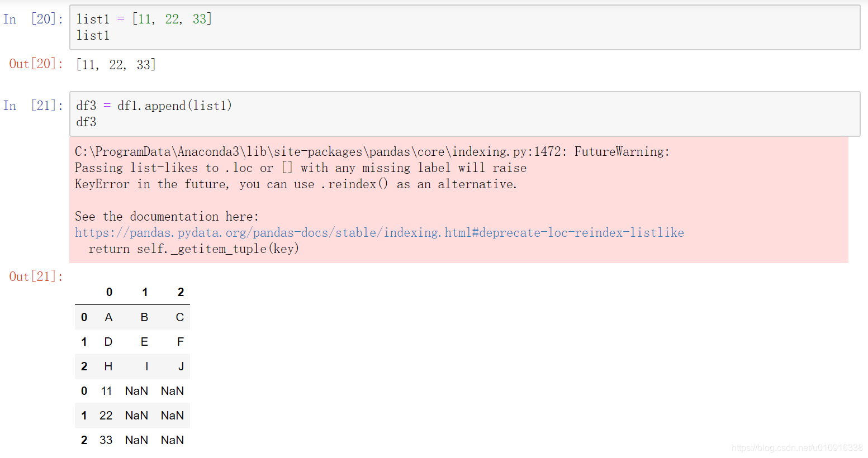Click the code cell containing list1 assignment
Screen dimensions: 868x458
pyautogui.click(x=464, y=27)
